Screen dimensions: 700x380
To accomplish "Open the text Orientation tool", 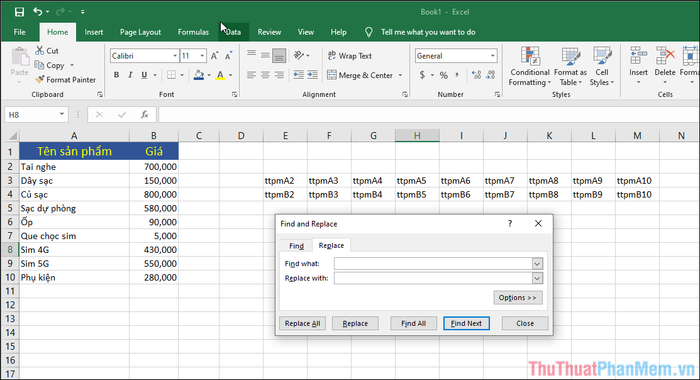I will coord(299,55).
